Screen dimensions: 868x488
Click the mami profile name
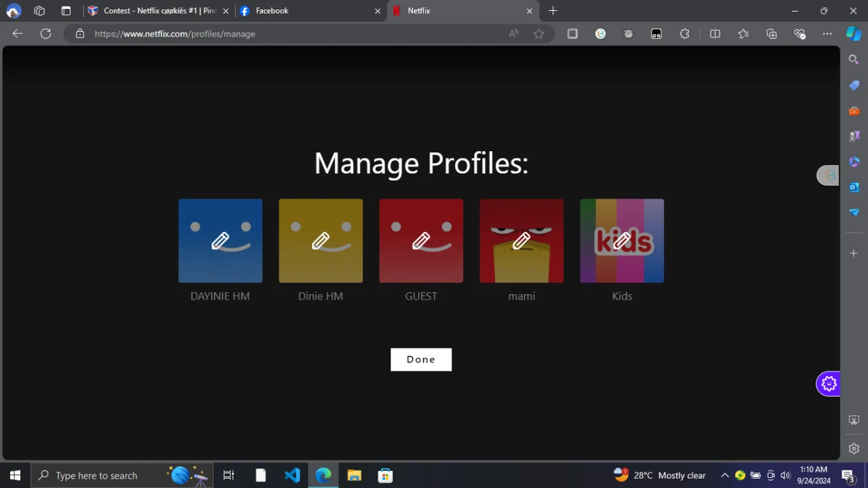tap(521, 296)
